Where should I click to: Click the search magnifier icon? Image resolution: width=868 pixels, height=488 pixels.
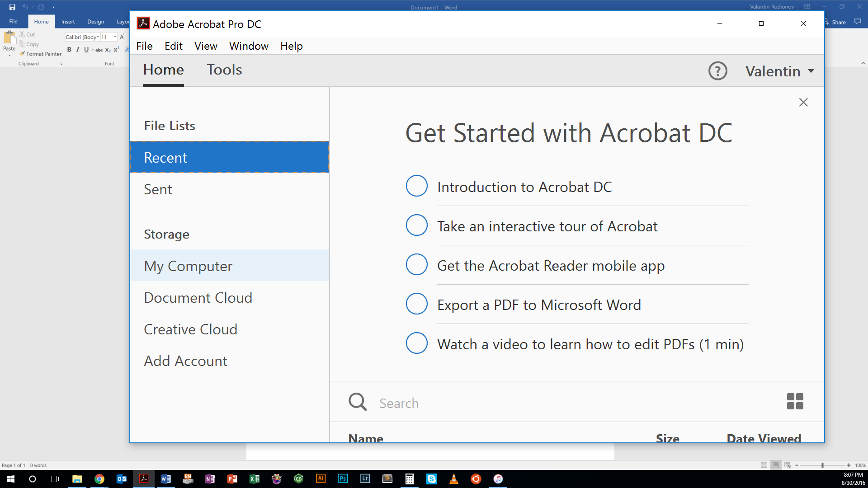pos(358,402)
